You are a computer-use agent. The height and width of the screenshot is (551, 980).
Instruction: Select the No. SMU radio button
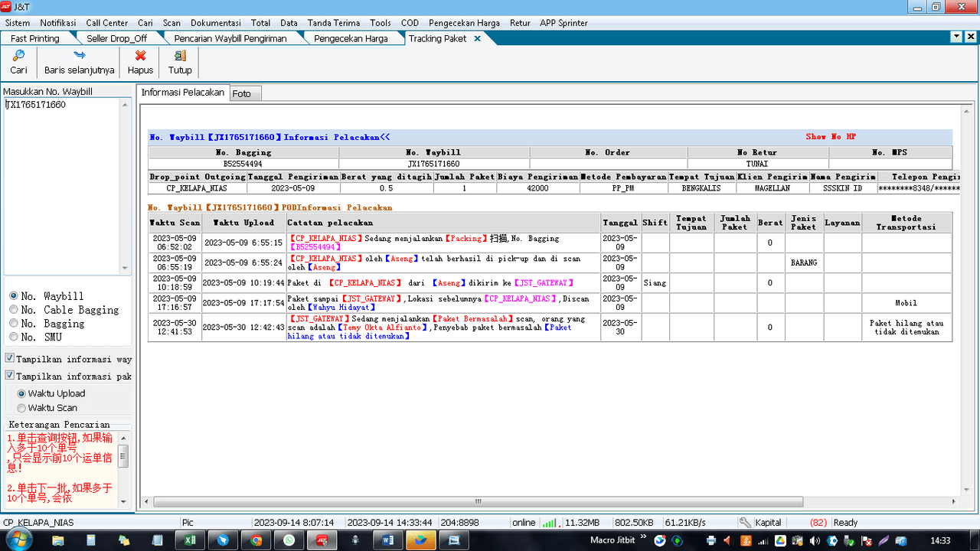(x=13, y=337)
